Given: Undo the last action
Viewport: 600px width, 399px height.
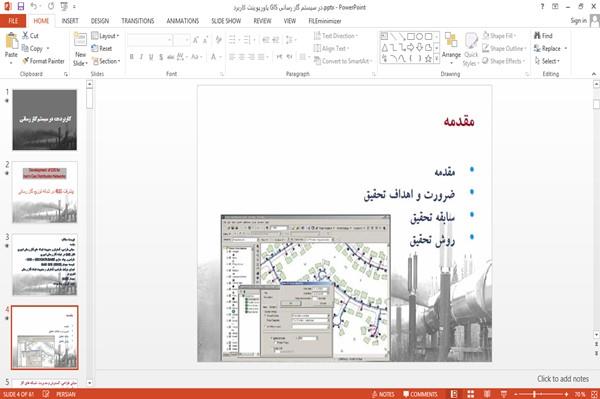Looking at the screenshot, I should click(34, 7).
